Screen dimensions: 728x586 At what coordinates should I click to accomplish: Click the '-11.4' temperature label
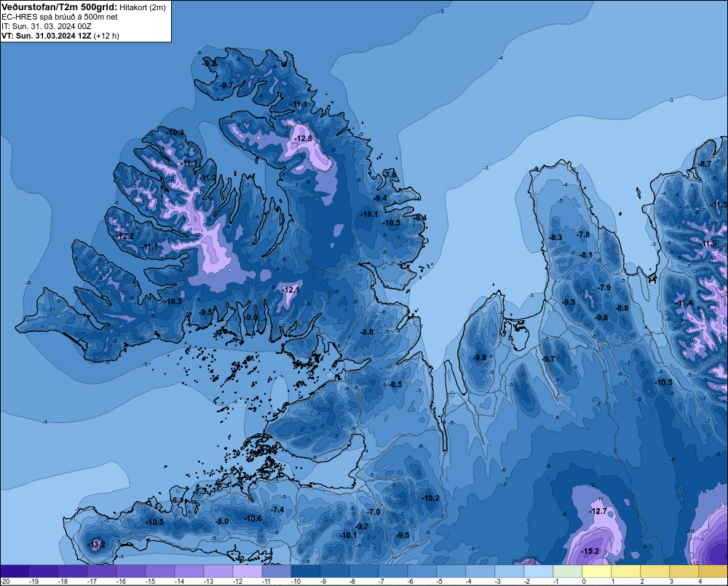pos(684,304)
